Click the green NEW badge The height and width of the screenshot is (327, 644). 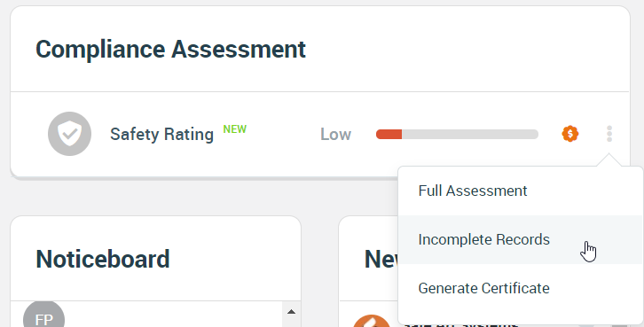coord(234,129)
